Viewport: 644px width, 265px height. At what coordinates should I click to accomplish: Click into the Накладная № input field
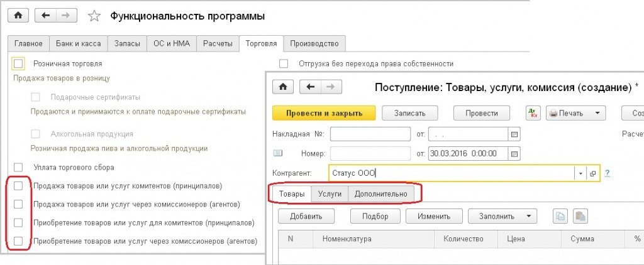click(x=370, y=134)
